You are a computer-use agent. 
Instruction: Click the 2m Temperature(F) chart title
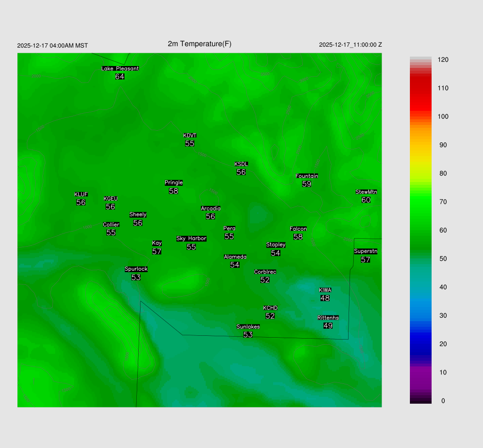pos(200,44)
